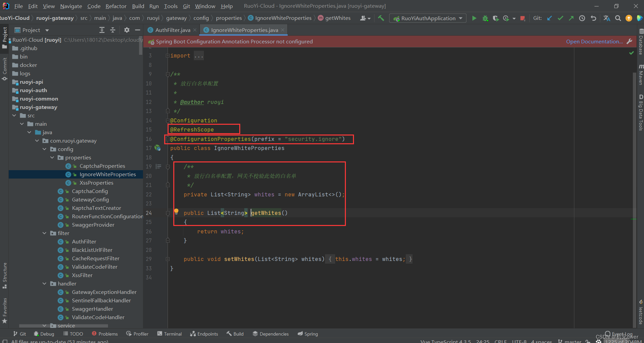Open the Terminal tool window
Screen dimensions: 644x343
click(x=170, y=334)
